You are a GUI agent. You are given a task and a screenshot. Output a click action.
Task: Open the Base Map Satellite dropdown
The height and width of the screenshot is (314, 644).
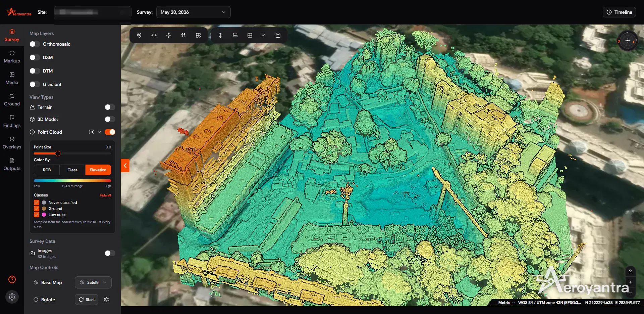point(93,282)
